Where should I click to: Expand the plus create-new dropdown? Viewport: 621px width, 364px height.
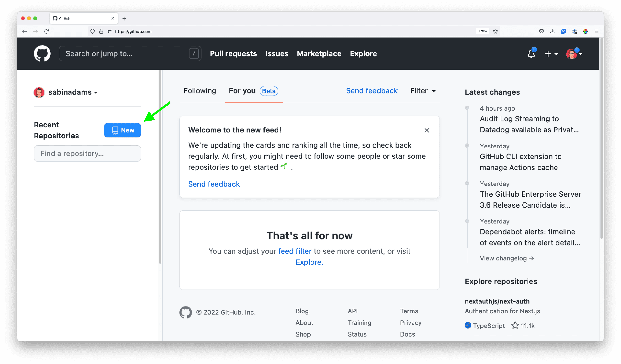tap(551, 54)
